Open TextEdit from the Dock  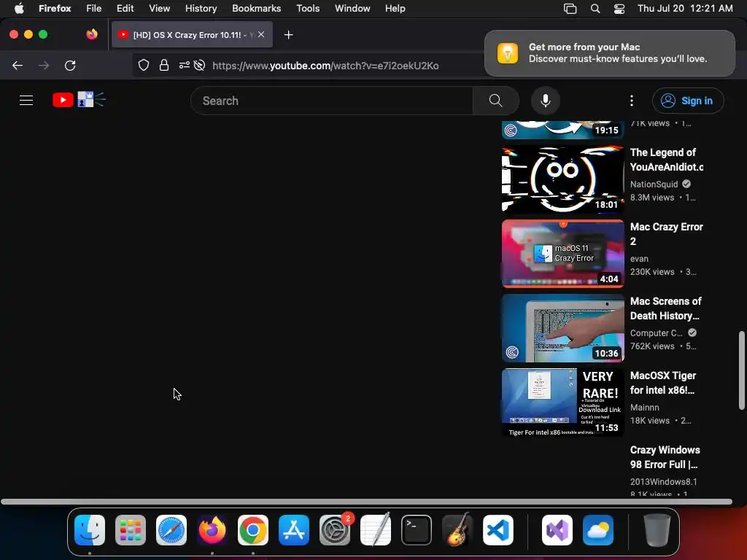click(376, 530)
